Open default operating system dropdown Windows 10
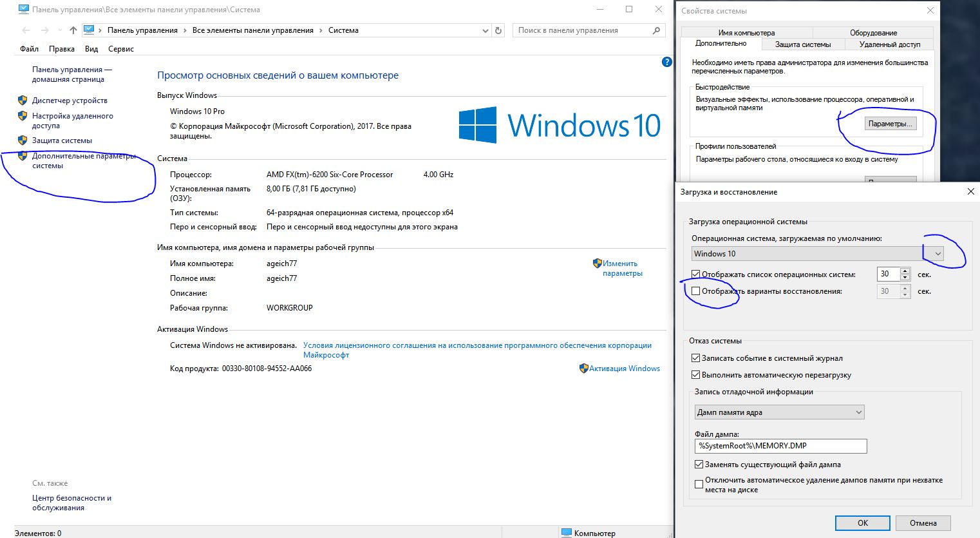 [818, 254]
